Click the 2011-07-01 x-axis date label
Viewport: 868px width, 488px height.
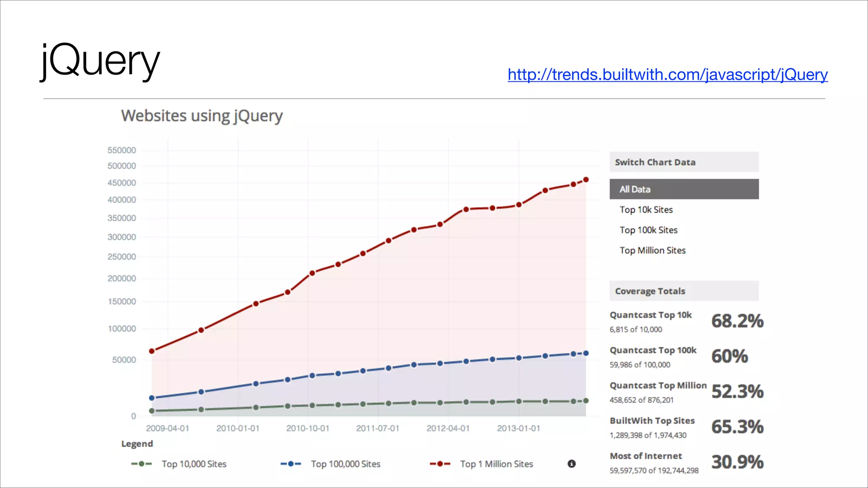377,428
